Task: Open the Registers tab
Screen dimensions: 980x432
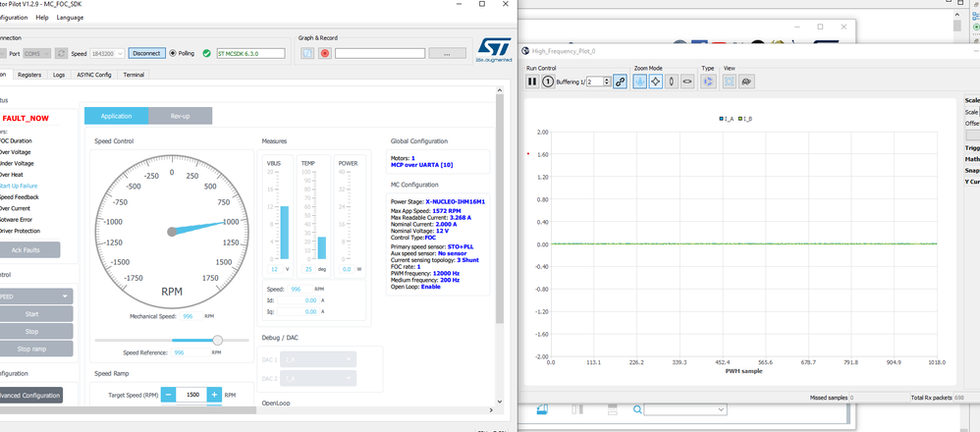Action: 29,75
